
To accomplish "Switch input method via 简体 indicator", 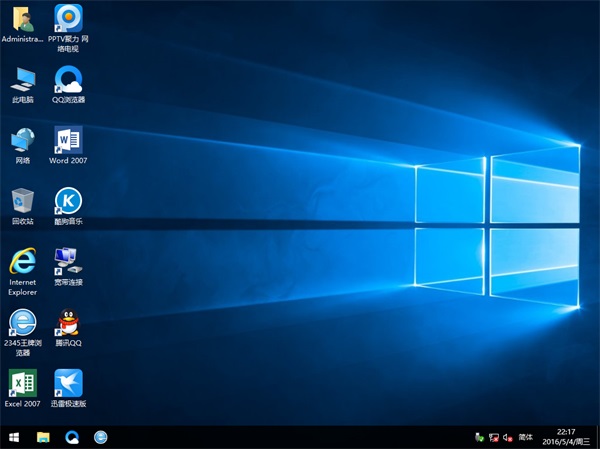I will click(x=526, y=437).
